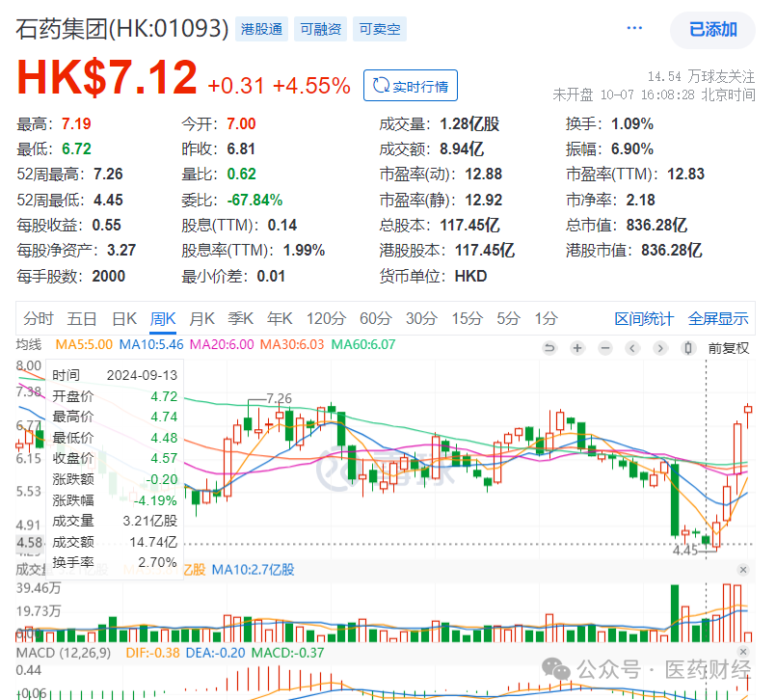Click the MA5:5.00 moving average label

point(84,344)
